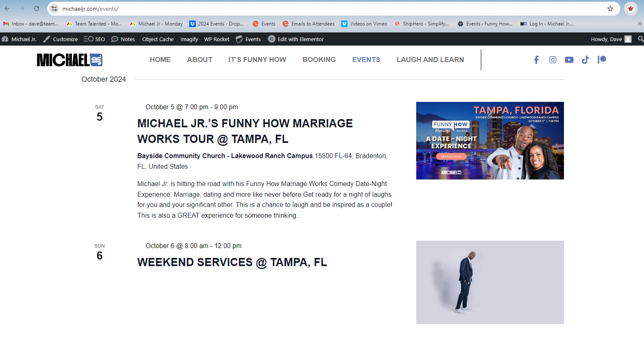
Task: Open the TikTok profile icon
Action: 586,60
